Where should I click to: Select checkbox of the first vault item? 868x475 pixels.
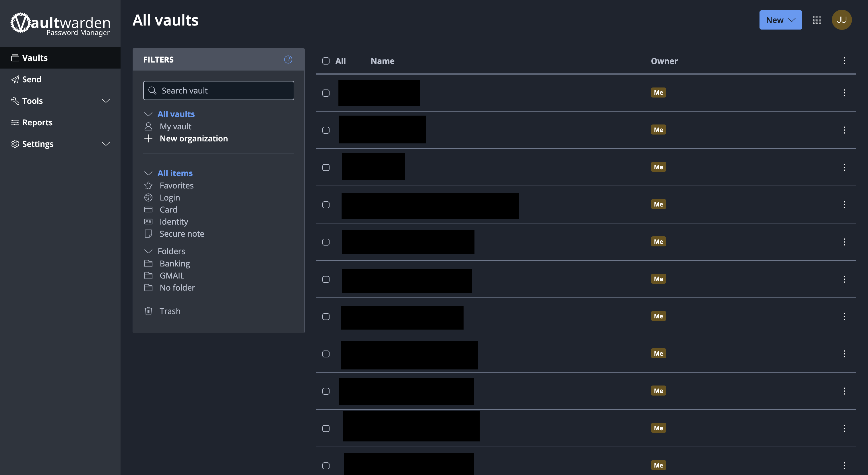tap(326, 93)
